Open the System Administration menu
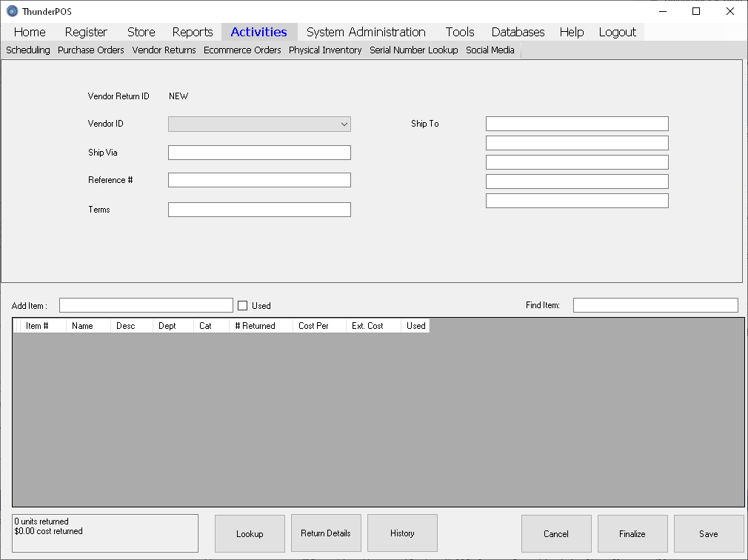The height and width of the screenshot is (560, 748). (366, 32)
